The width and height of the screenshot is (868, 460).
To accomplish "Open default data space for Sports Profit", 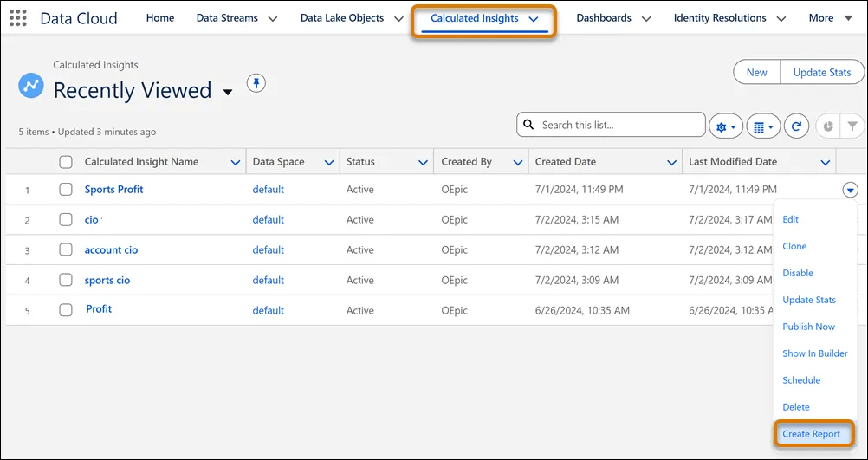I will click(268, 190).
